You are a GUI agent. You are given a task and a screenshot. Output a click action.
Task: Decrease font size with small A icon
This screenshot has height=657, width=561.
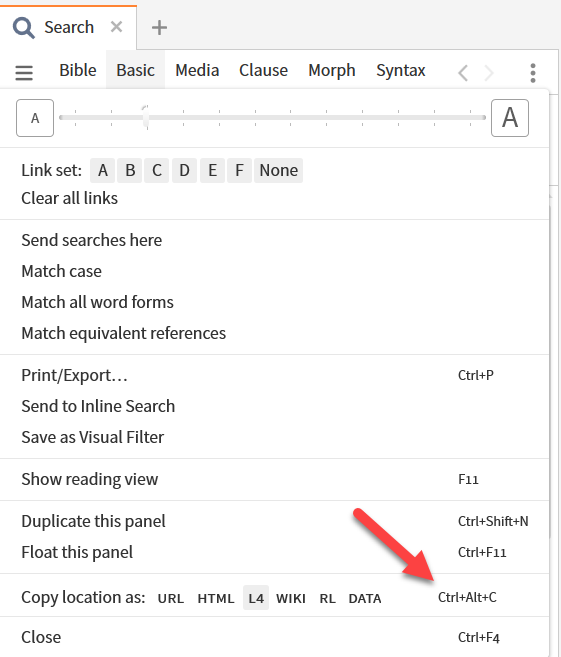[x=35, y=118]
